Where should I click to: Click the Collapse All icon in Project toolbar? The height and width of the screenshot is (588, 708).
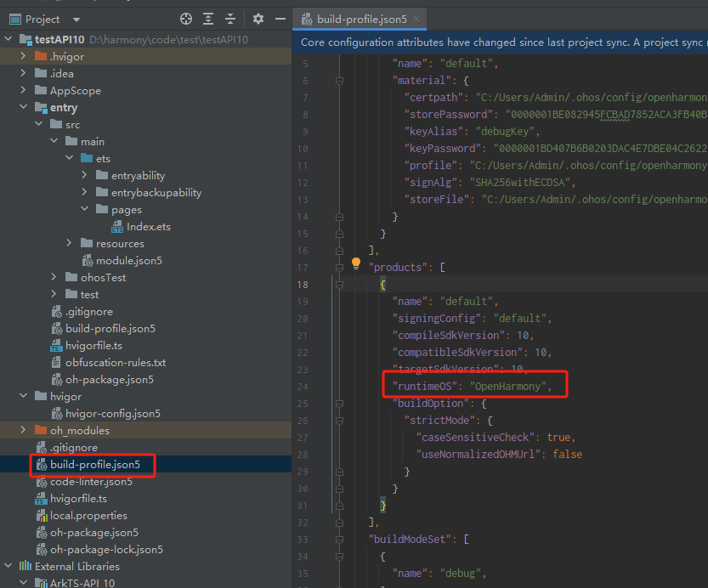(x=230, y=19)
